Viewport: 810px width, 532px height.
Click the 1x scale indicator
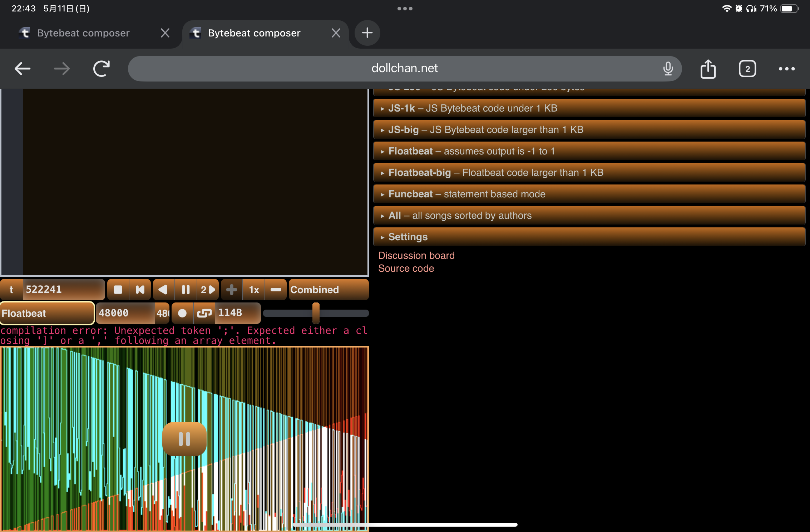254,290
